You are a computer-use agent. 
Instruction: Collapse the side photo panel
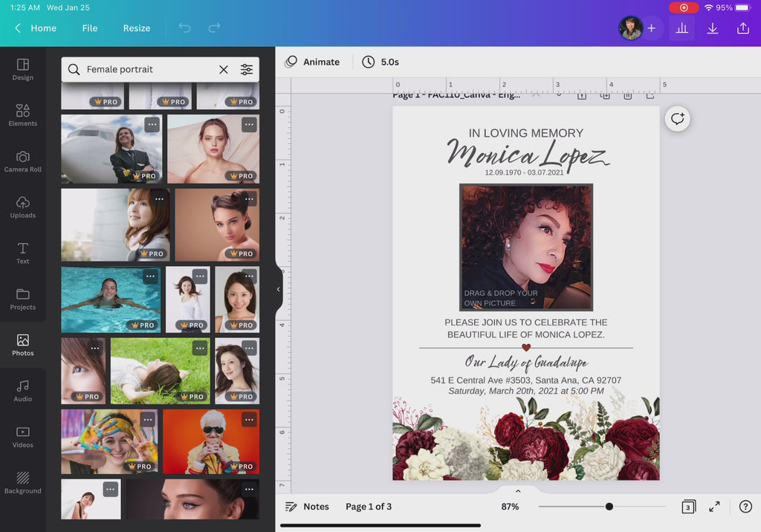pyautogui.click(x=279, y=289)
